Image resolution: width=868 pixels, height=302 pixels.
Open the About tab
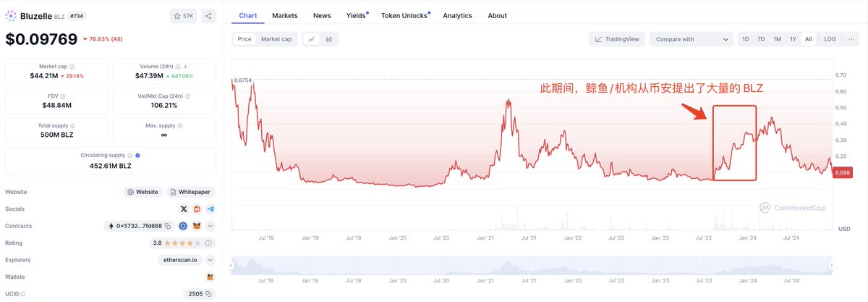[x=498, y=15]
